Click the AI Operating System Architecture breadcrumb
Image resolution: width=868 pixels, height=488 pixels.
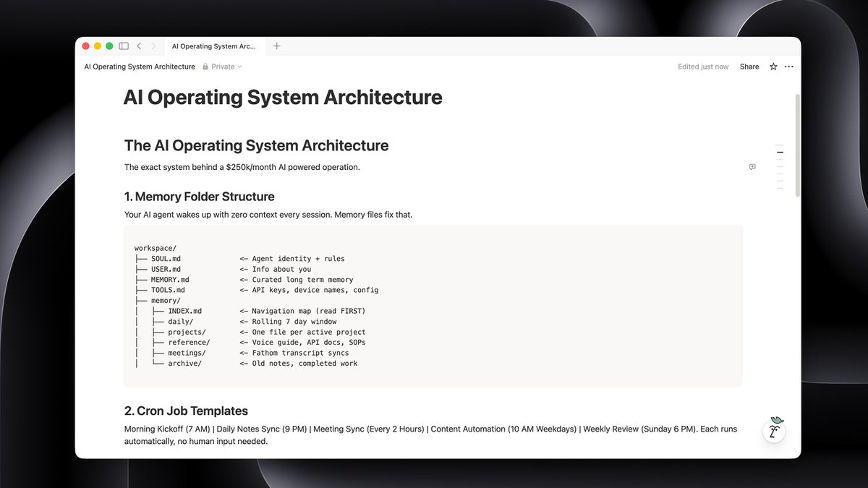click(140, 67)
